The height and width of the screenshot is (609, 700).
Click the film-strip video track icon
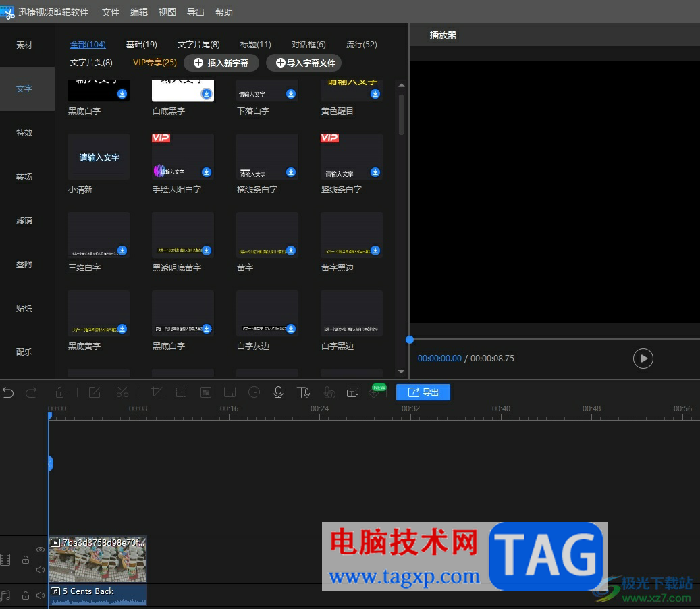[x=5, y=560]
